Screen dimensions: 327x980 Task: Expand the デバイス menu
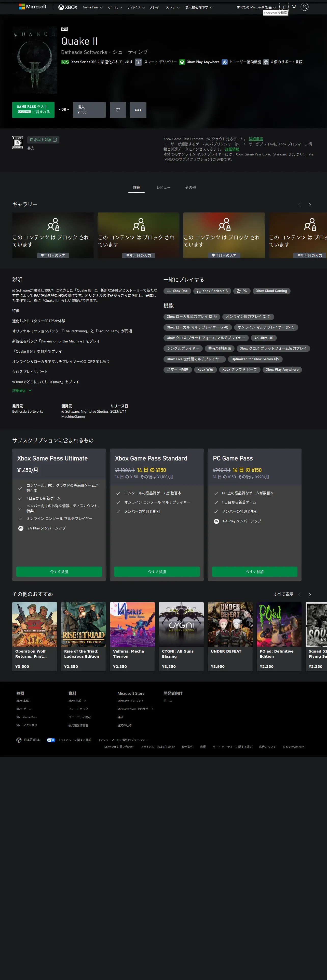click(136, 7)
